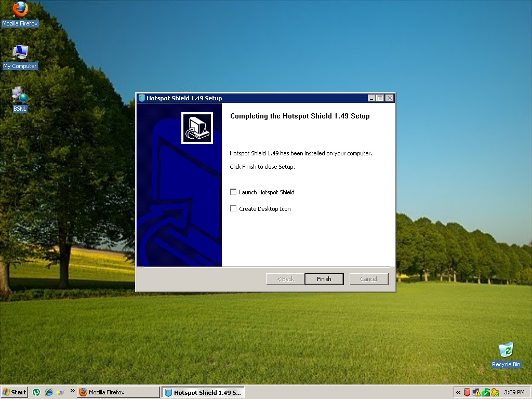The image size is (532, 399).
Task: Click the third quick launch icon
Action: tap(60, 393)
